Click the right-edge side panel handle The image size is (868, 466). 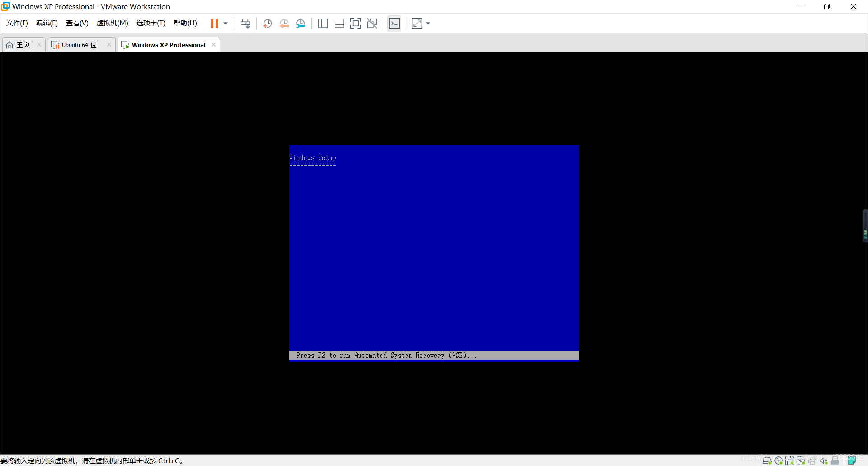pos(865,226)
